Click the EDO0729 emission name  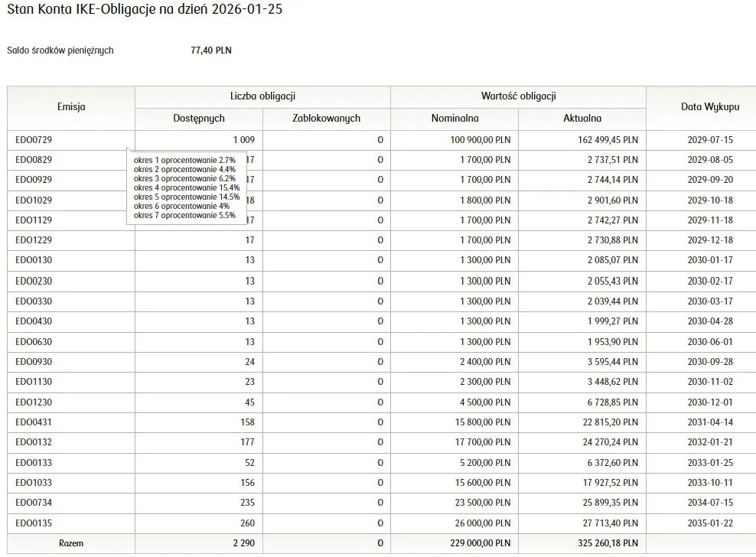(x=34, y=140)
